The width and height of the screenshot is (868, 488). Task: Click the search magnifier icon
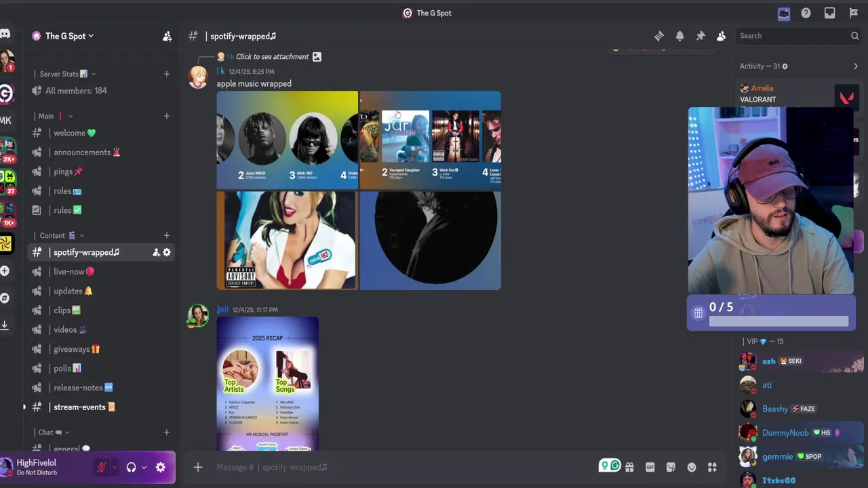click(854, 36)
